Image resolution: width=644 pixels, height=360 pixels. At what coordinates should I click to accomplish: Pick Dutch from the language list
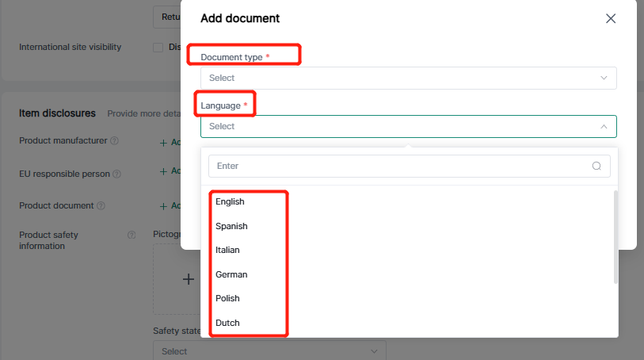coord(227,323)
